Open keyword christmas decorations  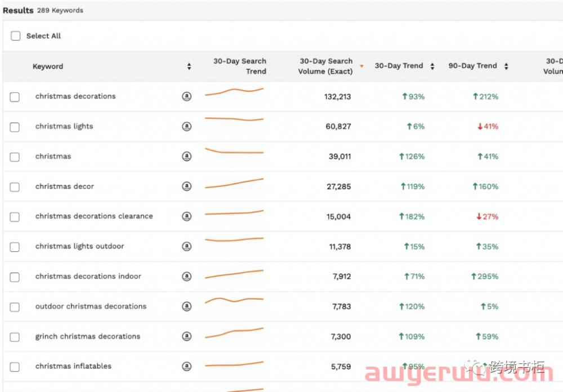click(75, 96)
